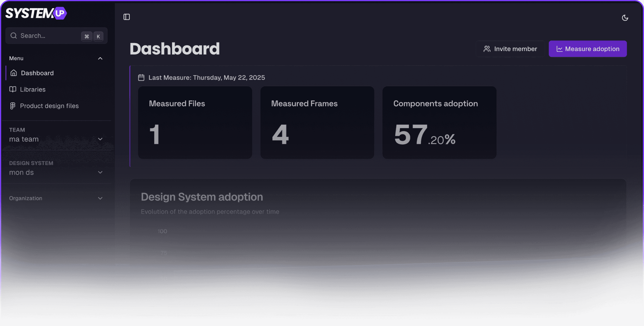Click the calendar icon by Last Measure
This screenshot has height=326, width=644.
click(x=141, y=78)
